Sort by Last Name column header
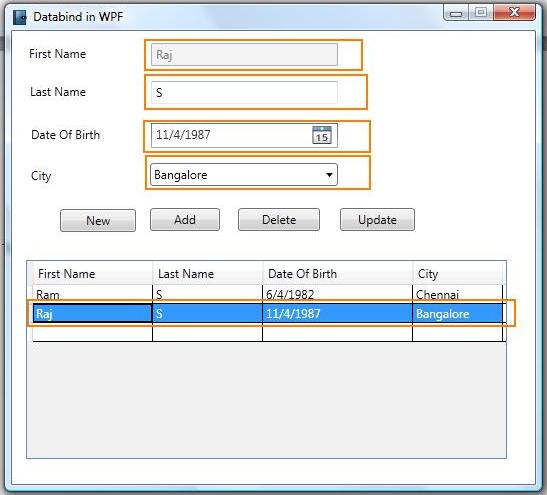547x495 pixels. coord(208,274)
